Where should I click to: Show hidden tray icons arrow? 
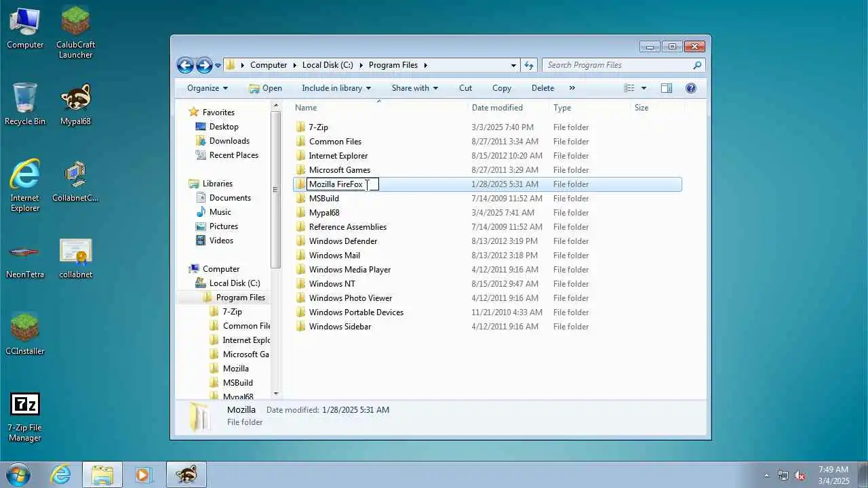click(x=767, y=475)
